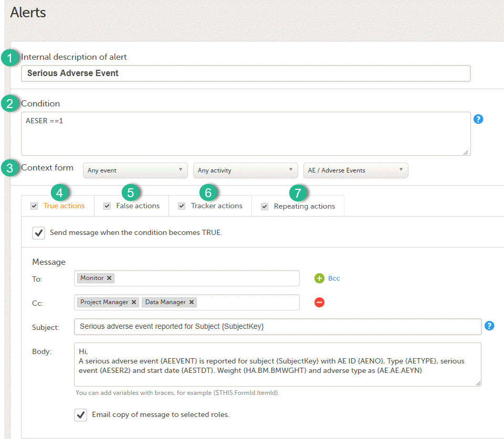The height and width of the screenshot is (439, 504).
Task: Open the AE / Adverse Events form selector
Action: pos(355,170)
